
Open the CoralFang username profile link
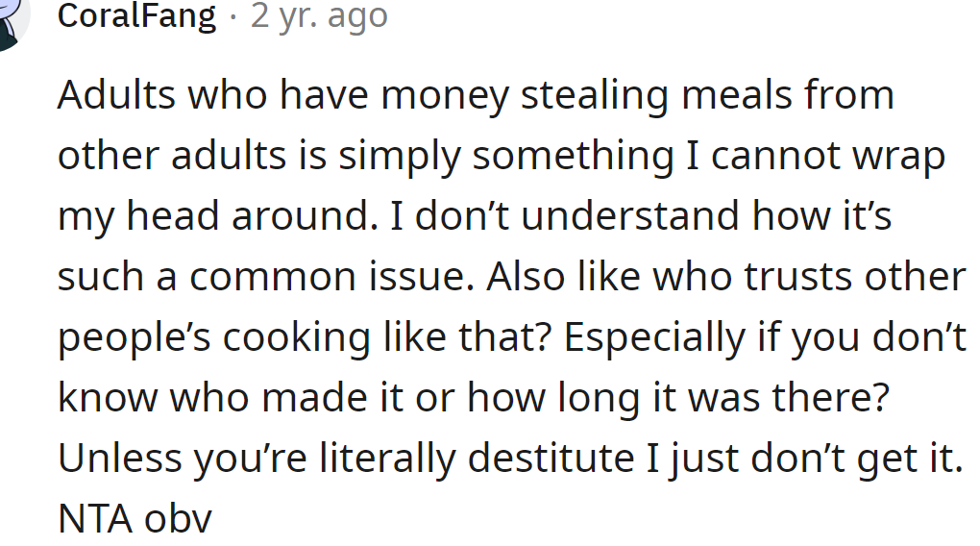(x=136, y=16)
